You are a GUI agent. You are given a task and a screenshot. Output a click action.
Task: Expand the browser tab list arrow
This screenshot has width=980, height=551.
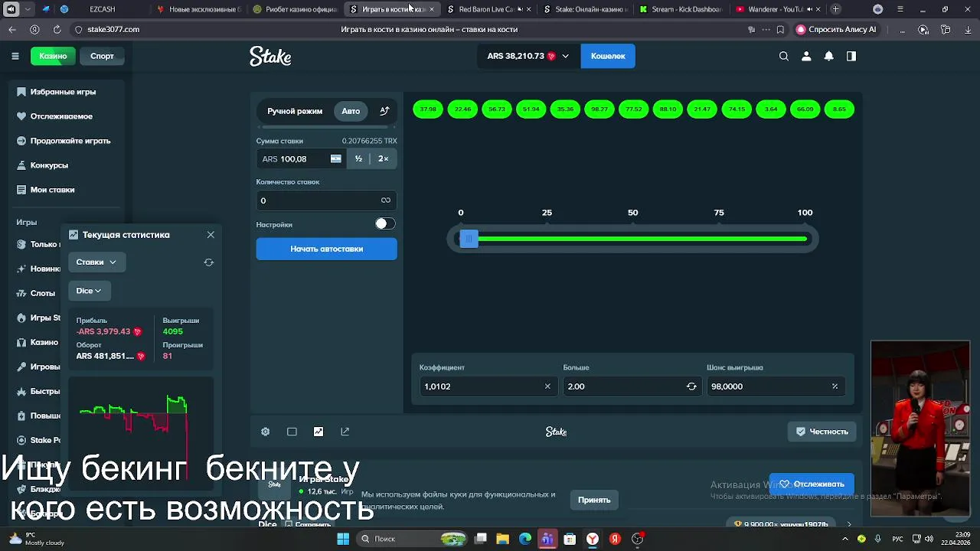click(x=28, y=9)
